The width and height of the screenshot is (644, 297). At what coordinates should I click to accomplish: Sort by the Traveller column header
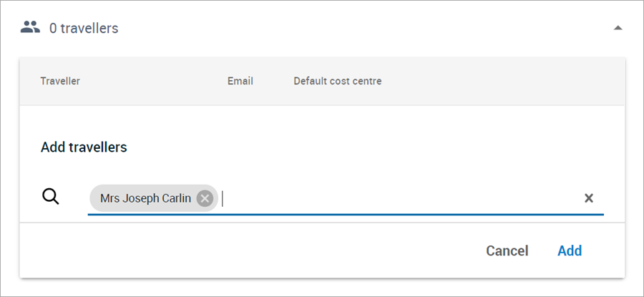tap(60, 81)
